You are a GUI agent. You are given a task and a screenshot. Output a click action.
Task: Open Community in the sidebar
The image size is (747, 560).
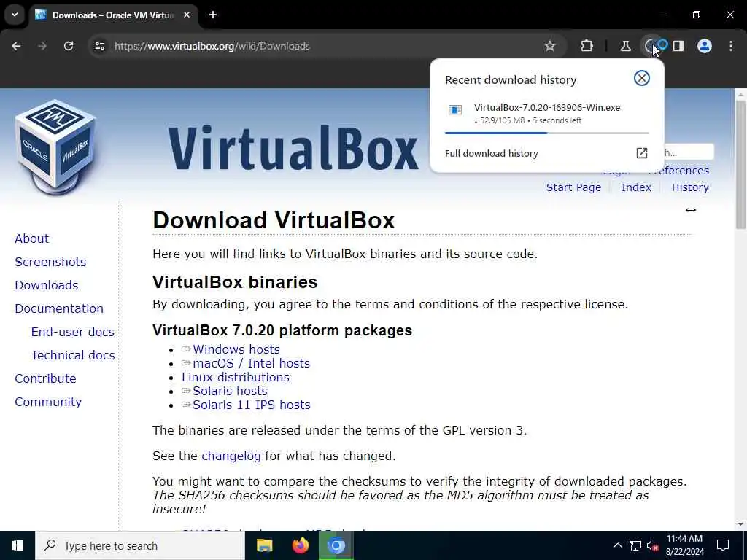[x=48, y=402]
